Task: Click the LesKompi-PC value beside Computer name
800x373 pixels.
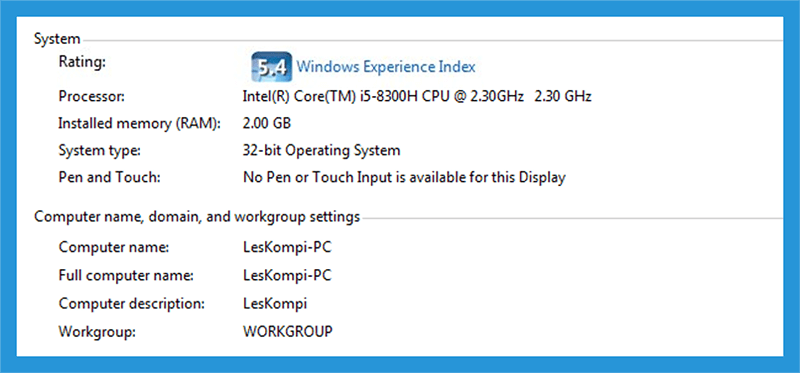Action: (x=287, y=248)
